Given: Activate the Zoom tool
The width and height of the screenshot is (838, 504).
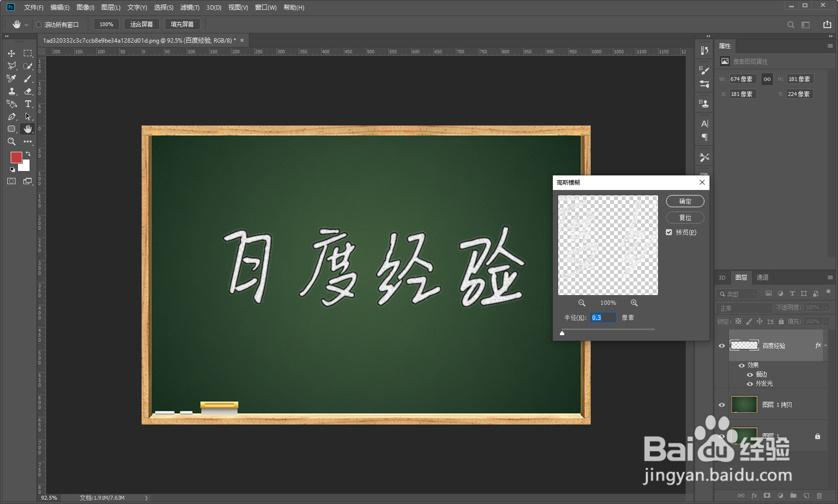Looking at the screenshot, I should 11,142.
